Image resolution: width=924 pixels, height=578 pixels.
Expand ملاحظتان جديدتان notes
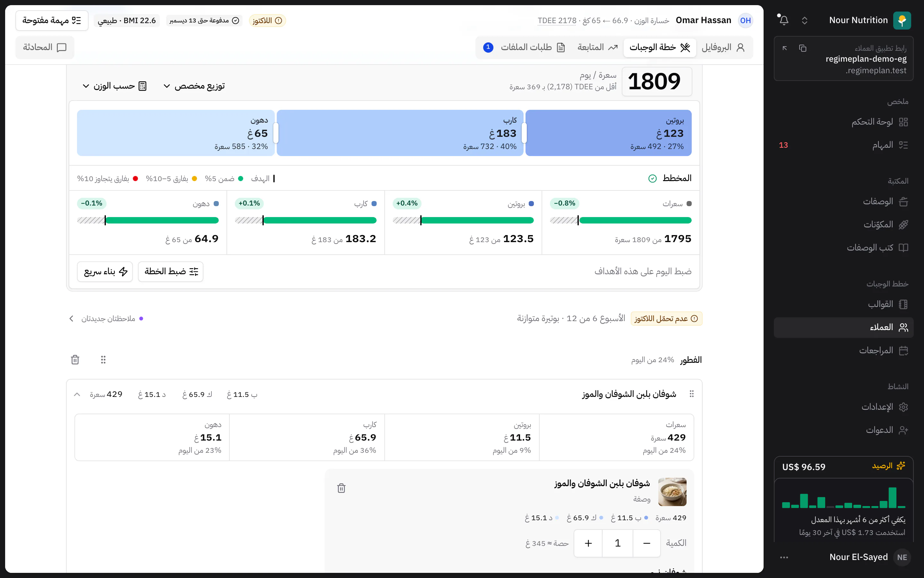coord(106,319)
